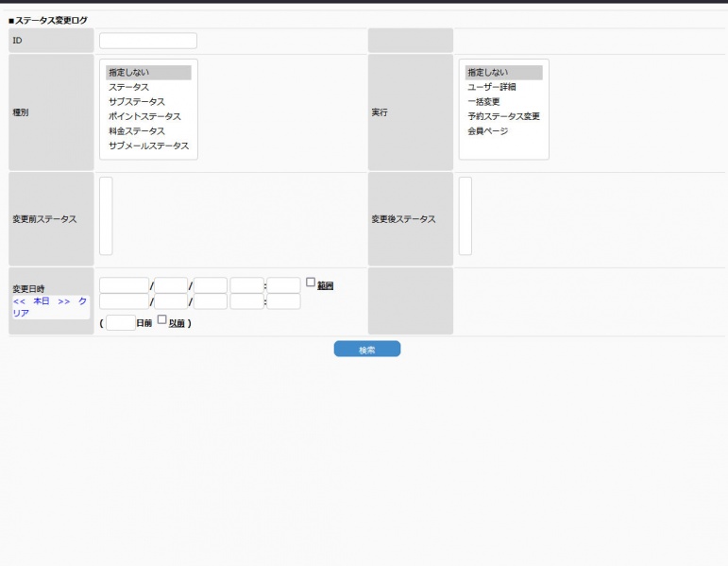
Task: Choose 一括変更 in the 実行 list
Action: click(483, 101)
